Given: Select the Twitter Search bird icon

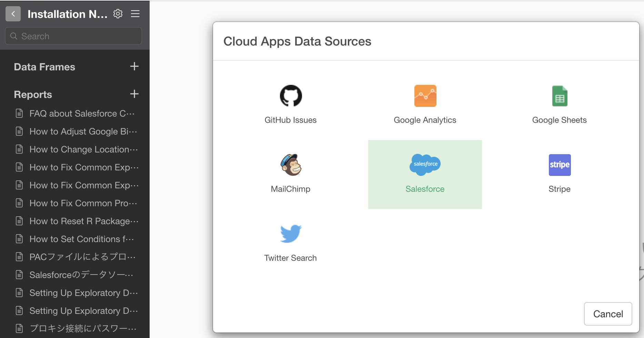Looking at the screenshot, I should [x=291, y=234].
